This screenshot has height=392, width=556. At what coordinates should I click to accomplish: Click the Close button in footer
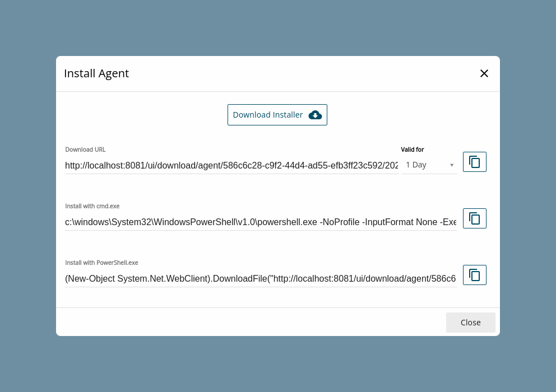pyautogui.click(x=471, y=323)
